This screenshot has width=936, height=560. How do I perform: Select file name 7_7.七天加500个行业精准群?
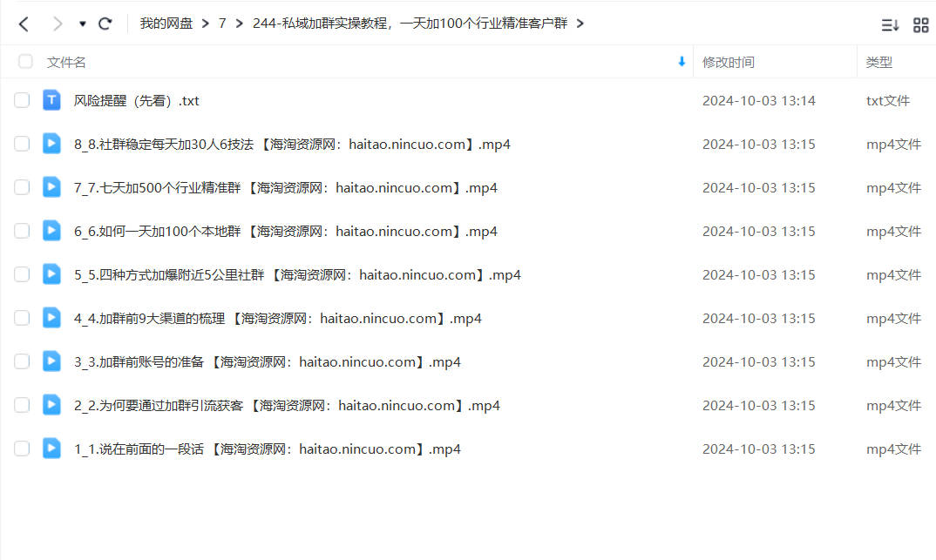pyautogui.click(x=286, y=188)
